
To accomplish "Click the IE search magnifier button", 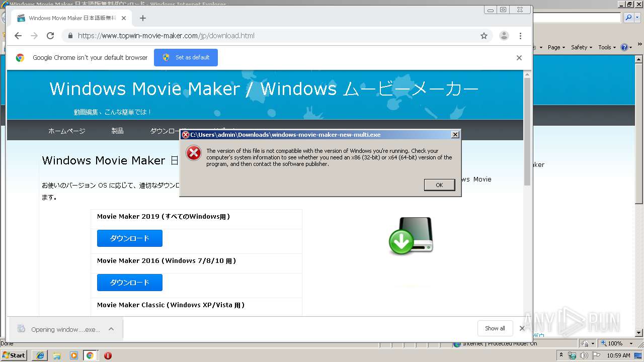I will coord(628,18).
